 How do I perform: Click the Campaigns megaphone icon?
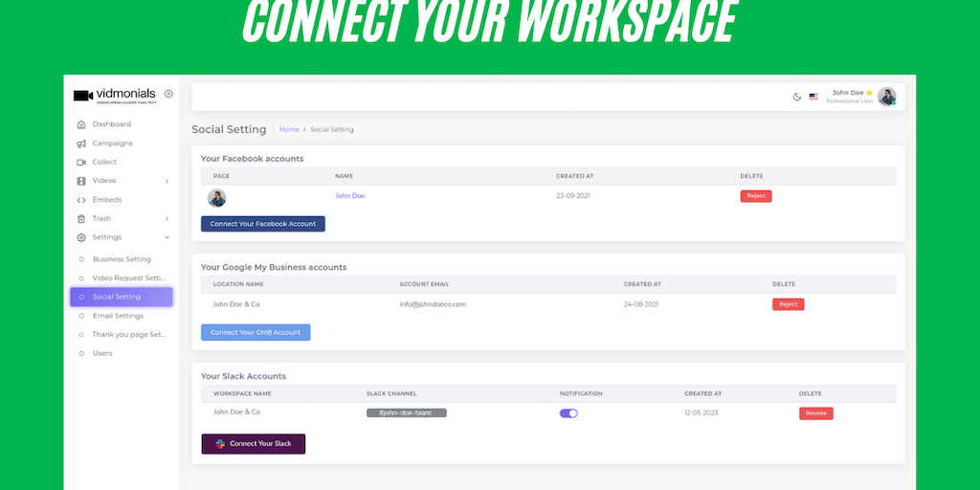80,144
